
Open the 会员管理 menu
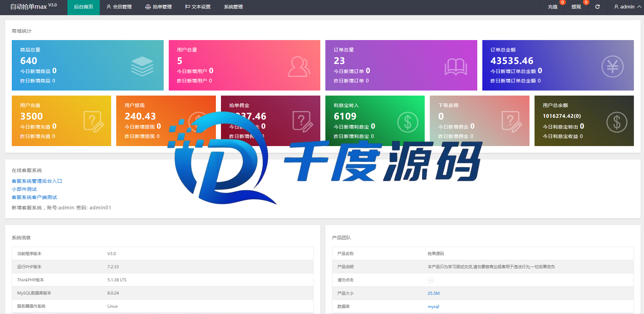coord(119,7)
